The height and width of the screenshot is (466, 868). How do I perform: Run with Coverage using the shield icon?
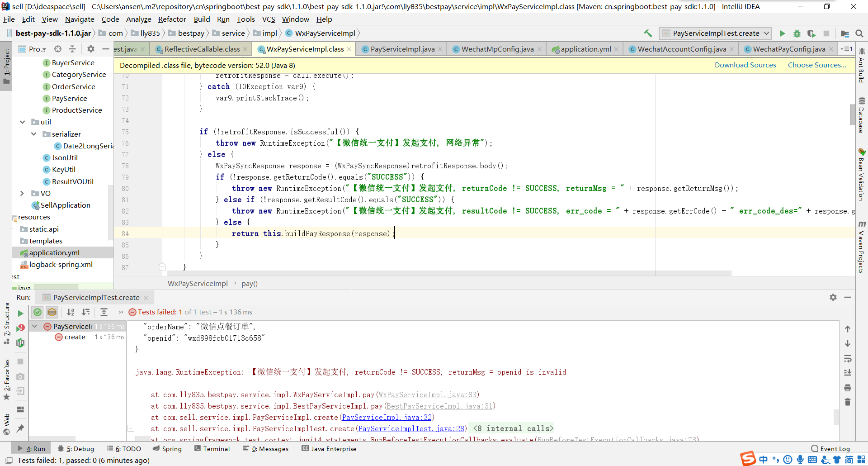click(811, 33)
